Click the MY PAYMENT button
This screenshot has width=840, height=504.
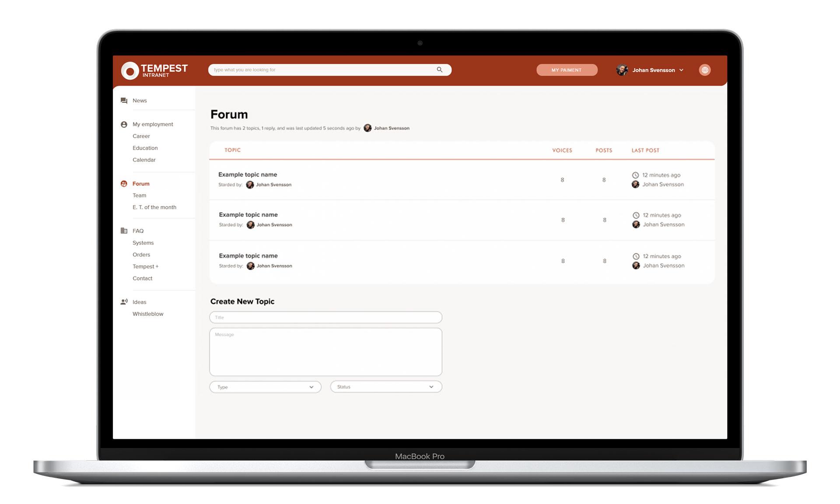pos(567,70)
